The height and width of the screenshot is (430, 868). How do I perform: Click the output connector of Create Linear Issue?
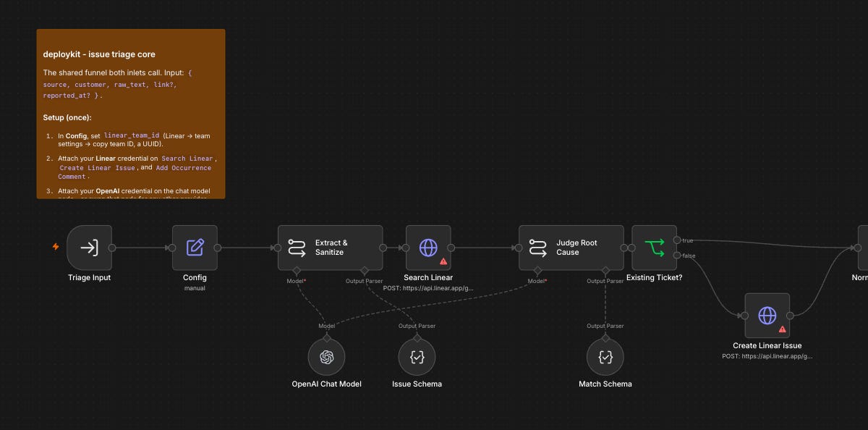(x=790, y=316)
